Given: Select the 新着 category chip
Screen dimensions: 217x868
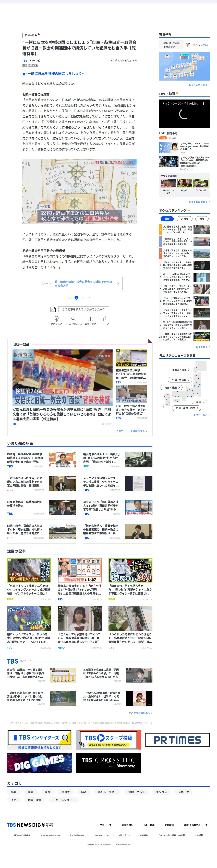Looking at the screenshot, I should (x=14, y=792).
